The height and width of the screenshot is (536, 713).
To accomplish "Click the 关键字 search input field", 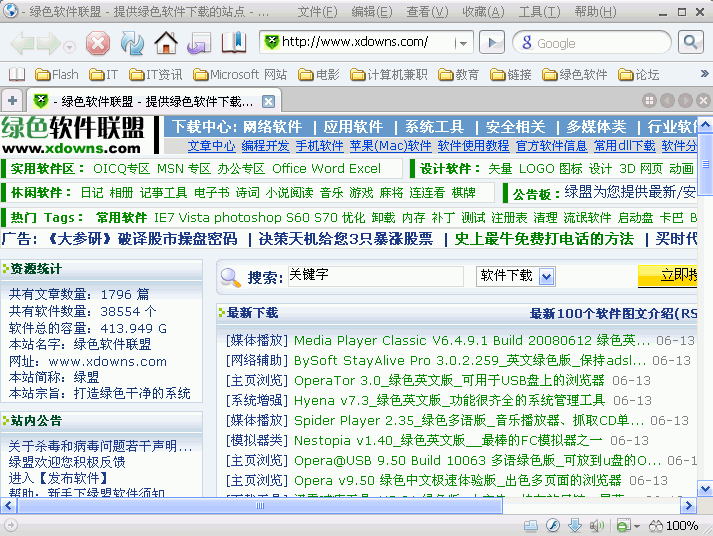I will coord(376,276).
